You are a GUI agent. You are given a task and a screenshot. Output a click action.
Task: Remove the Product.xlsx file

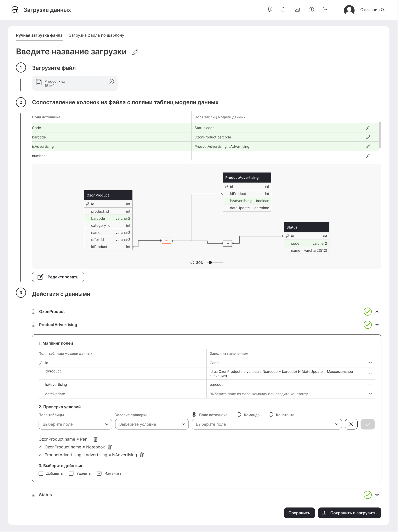pos(111,81)
